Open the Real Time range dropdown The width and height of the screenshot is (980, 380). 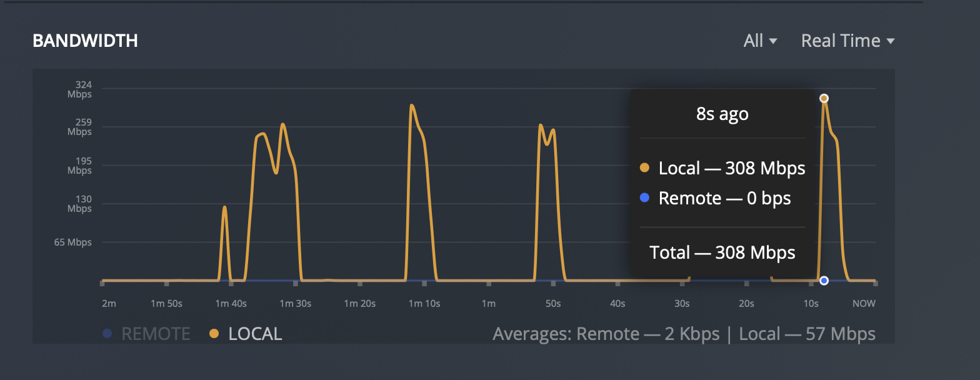(x=847, y=41)
